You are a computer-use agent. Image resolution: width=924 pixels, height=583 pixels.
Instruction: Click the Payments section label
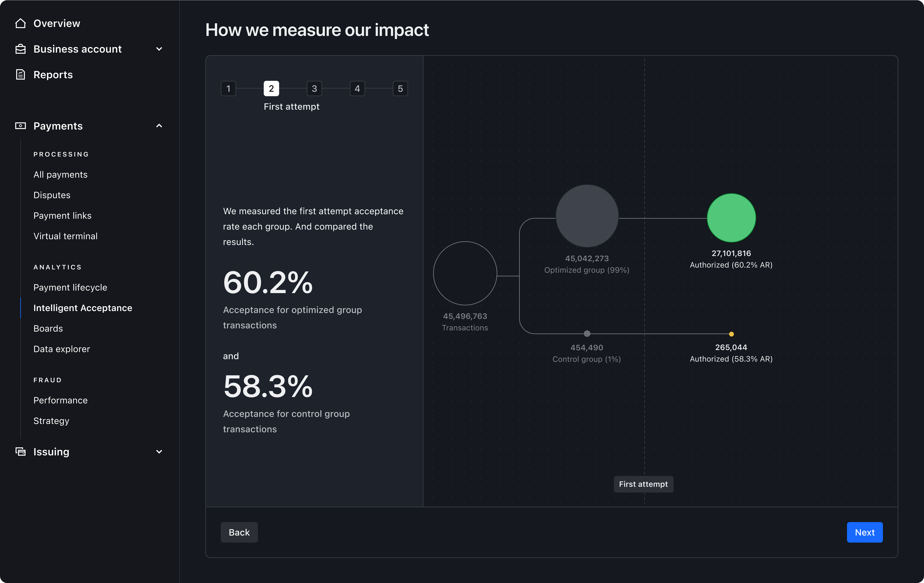(x=58, y=126)
